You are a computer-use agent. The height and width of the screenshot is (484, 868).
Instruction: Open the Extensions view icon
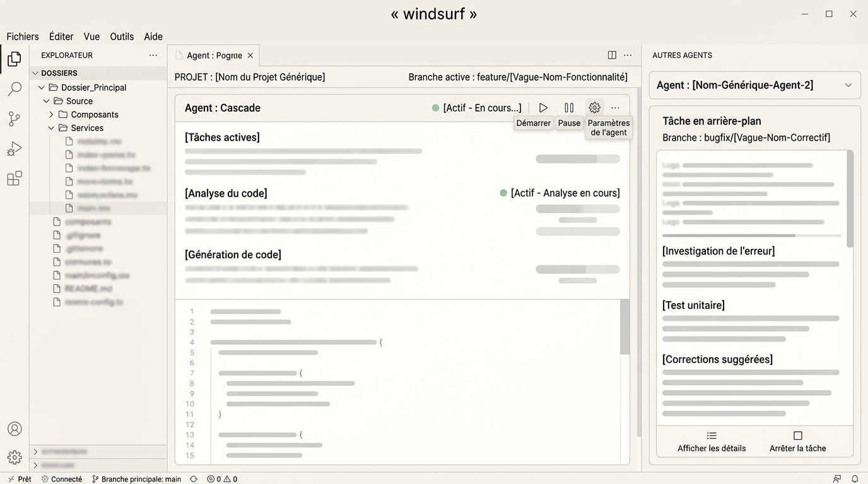point(15,178)
